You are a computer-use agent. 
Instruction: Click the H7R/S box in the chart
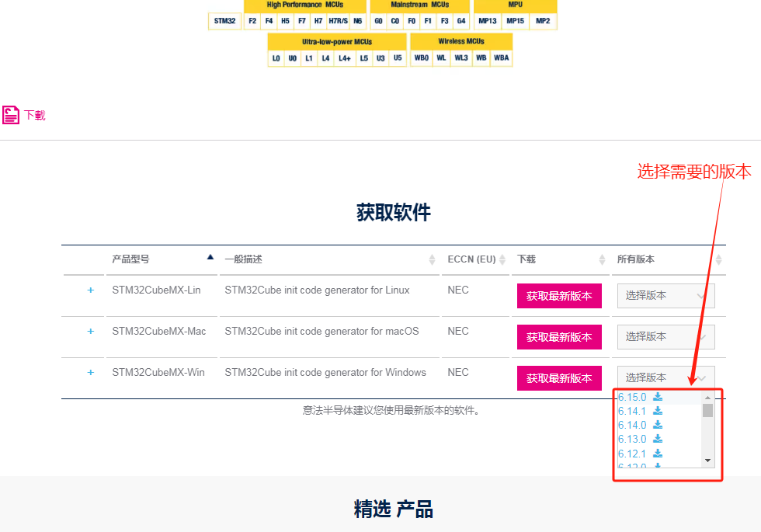click(x=338, y=21)
